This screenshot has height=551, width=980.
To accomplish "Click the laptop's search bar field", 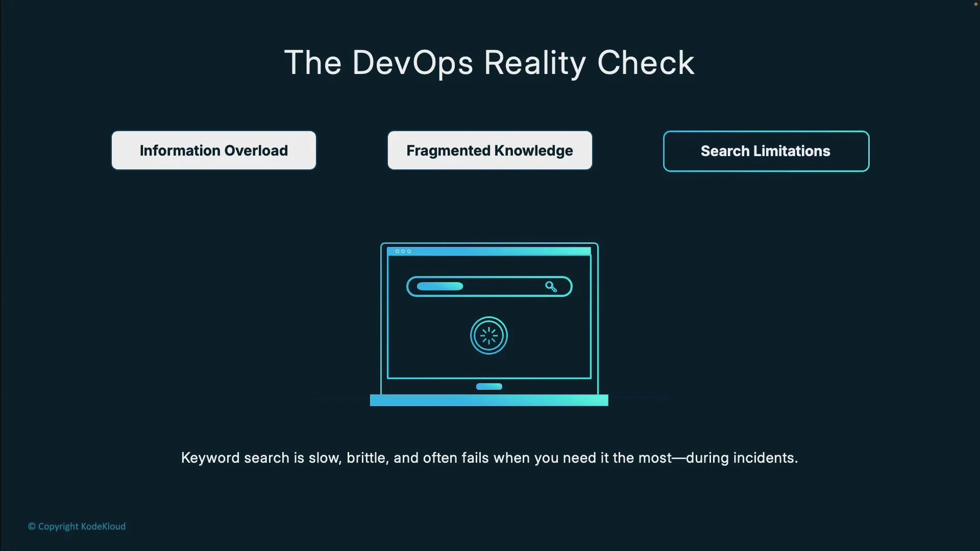I will (489, 287).
